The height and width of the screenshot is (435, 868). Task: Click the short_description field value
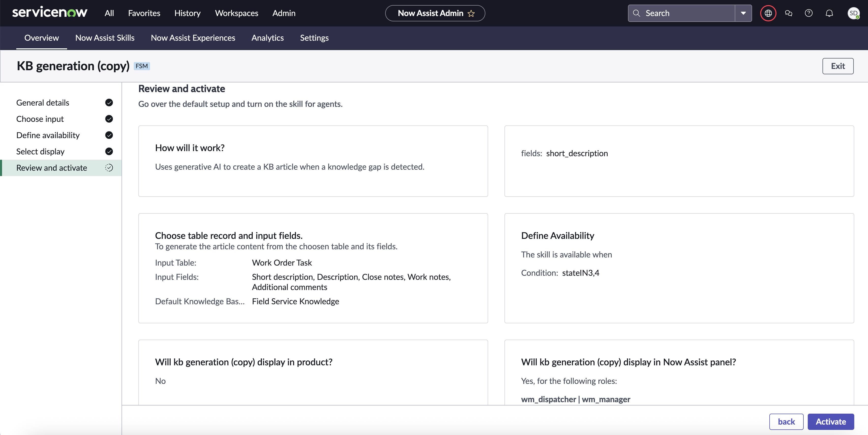[577, 153]
